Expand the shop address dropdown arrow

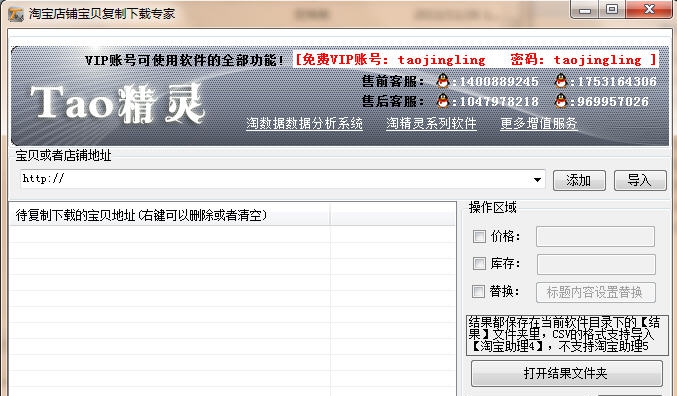pyautogui.click(x=537, y=180)
